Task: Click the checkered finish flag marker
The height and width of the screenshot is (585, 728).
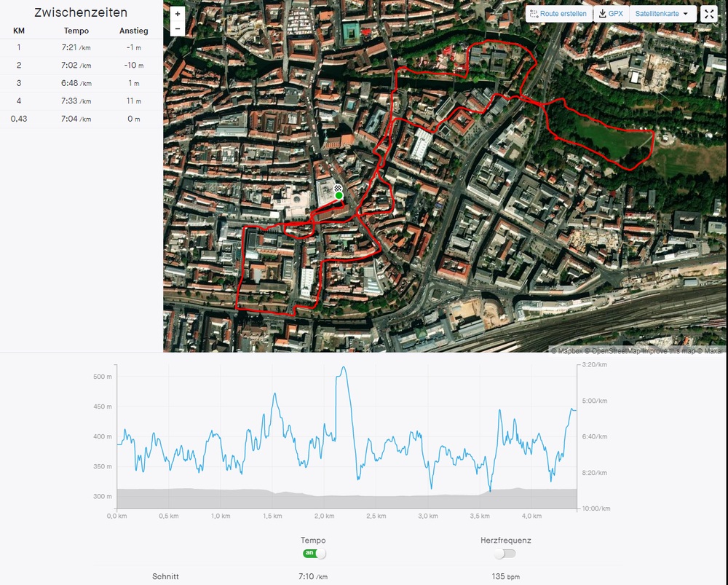Action: tap(339, 189)
